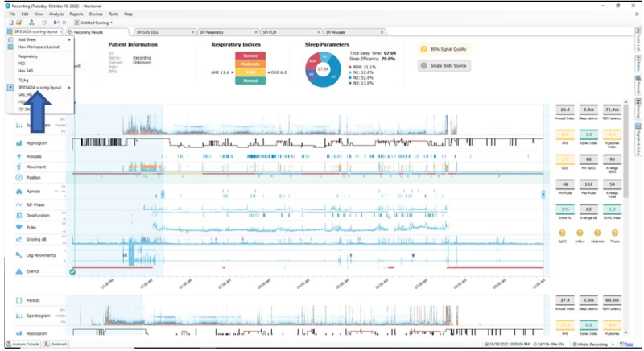Click the Play analysis toolbar icon
The height and width of the screenshot is (351, 644).
(56, 23)
